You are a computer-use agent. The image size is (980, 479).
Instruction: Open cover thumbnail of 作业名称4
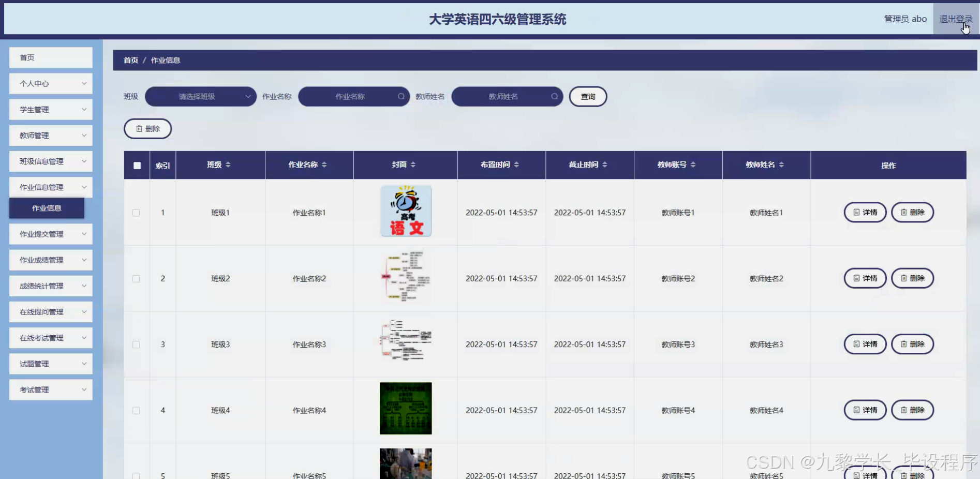(406, 408)
